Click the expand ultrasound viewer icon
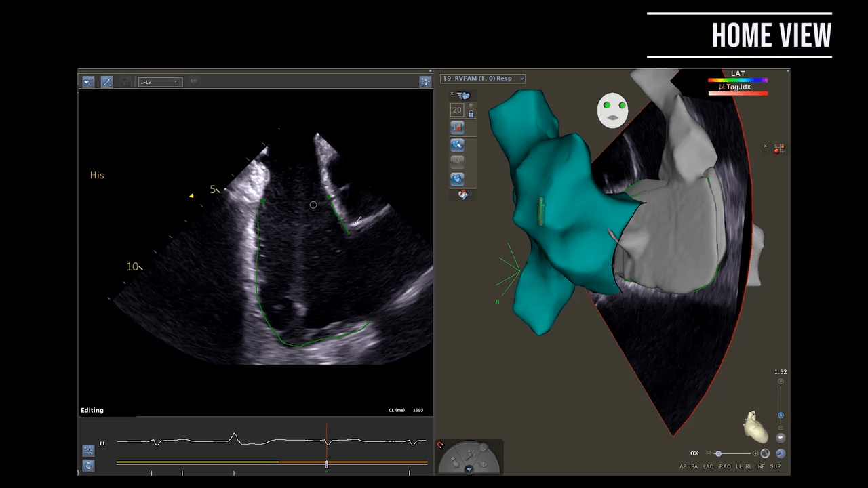The height and width of the screenshot is (488, 868). click(425, 81)
